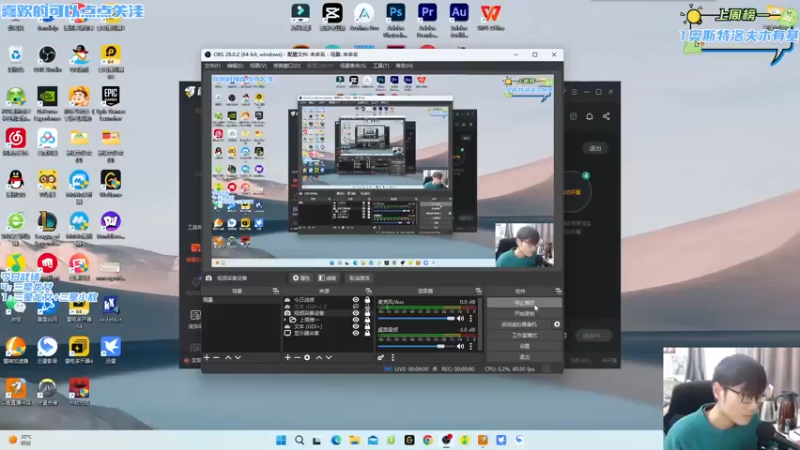800x450 pixels.
Task: Adjust the 麦克风/Aux volume slider
Action: [416, 318]
